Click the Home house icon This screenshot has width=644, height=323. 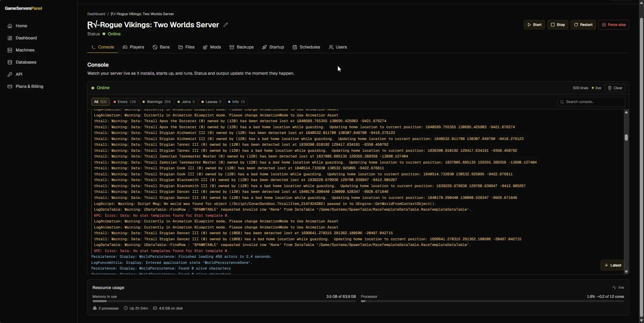[10, 26]
